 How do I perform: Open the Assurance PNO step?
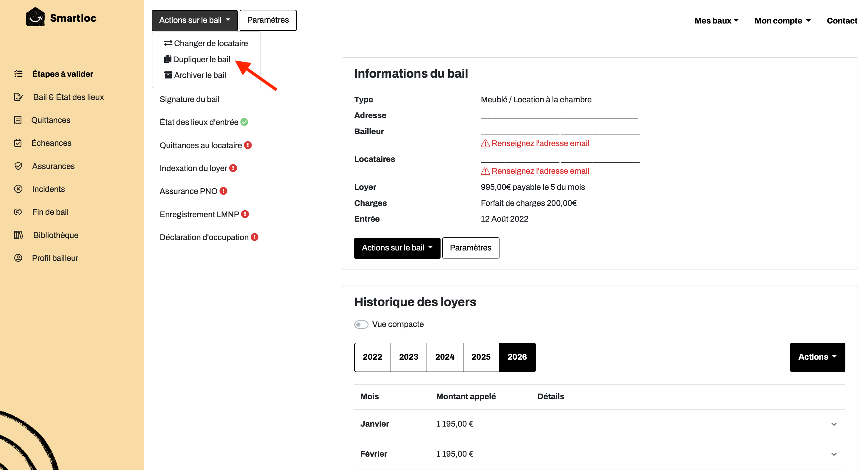188,191
